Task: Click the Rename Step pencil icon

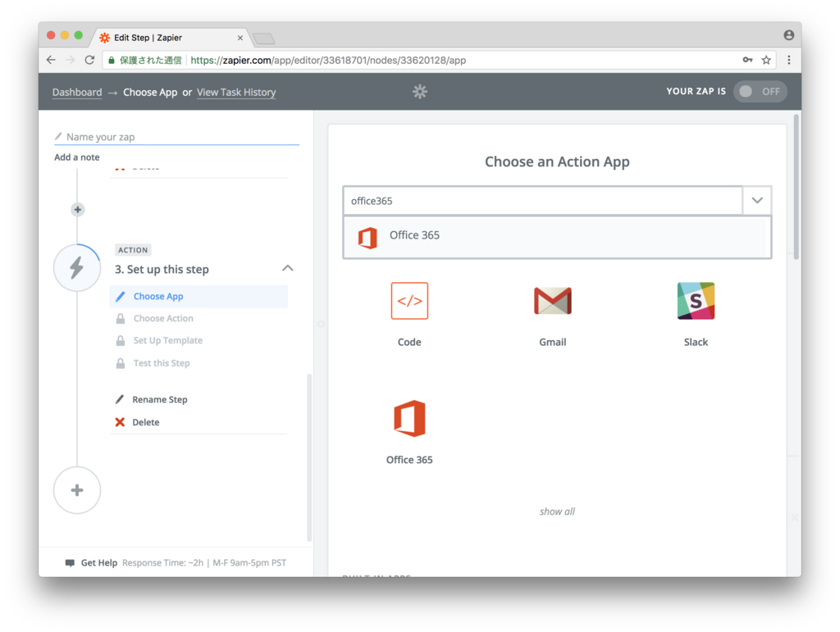Action: click(120, 399)
